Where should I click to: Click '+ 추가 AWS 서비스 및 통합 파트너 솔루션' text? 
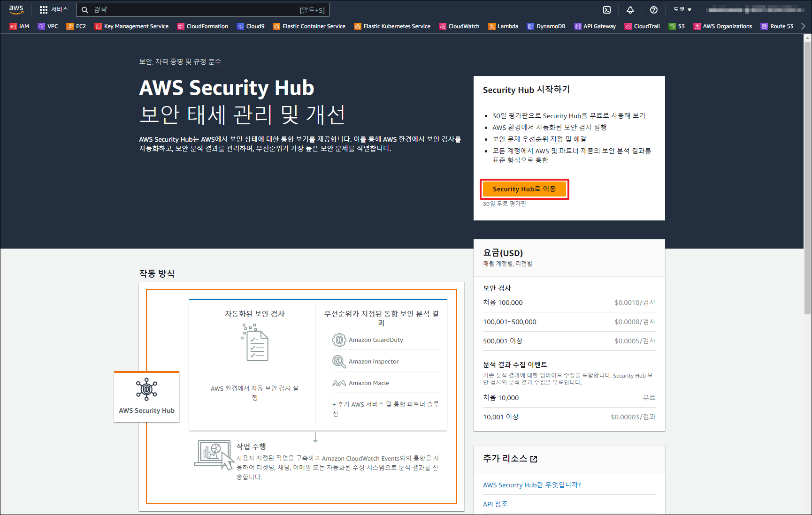pyautogui.click(x=386, y=409)
